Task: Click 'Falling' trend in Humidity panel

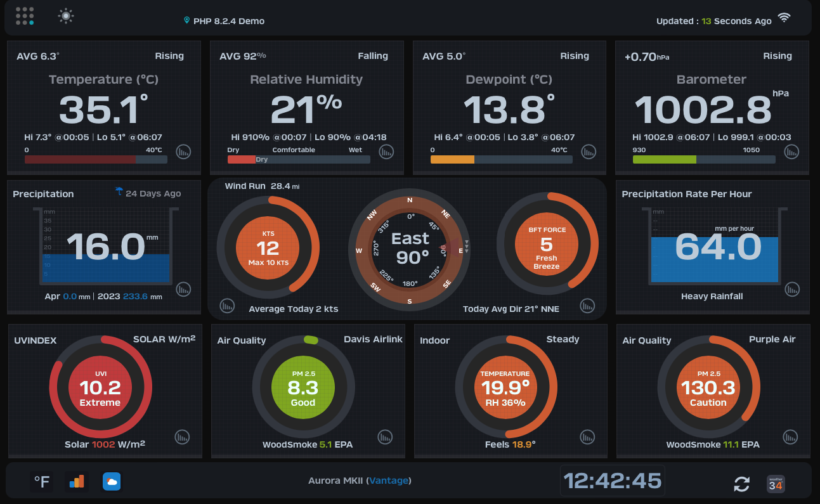Action: click(x=373, y=56)
